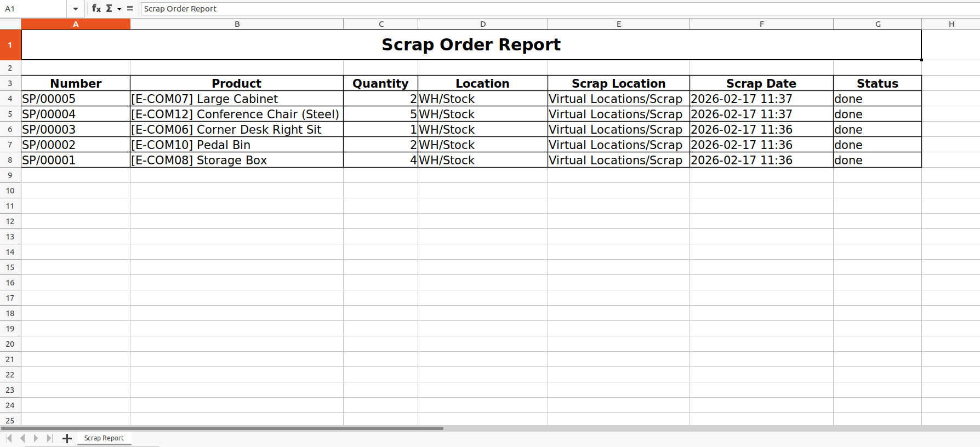Jump to last sheet arrow
The height and width of the screenshot is (447, 980).
tap(49, 438)
